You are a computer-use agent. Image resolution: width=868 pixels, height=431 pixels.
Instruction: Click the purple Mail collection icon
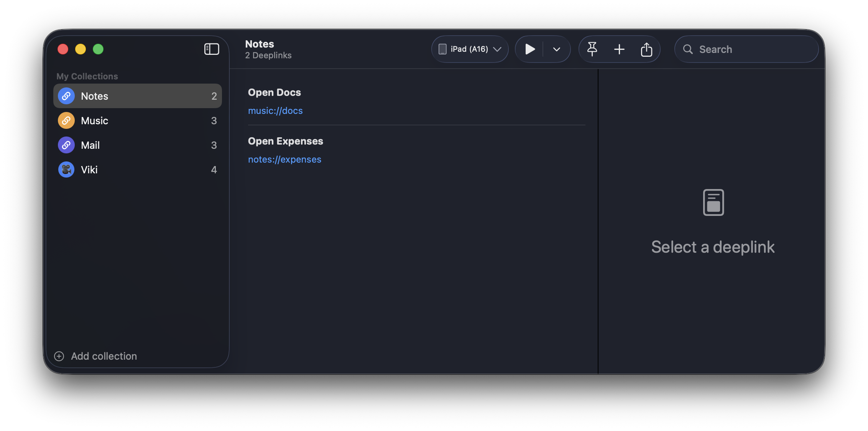tap(66, 145)
